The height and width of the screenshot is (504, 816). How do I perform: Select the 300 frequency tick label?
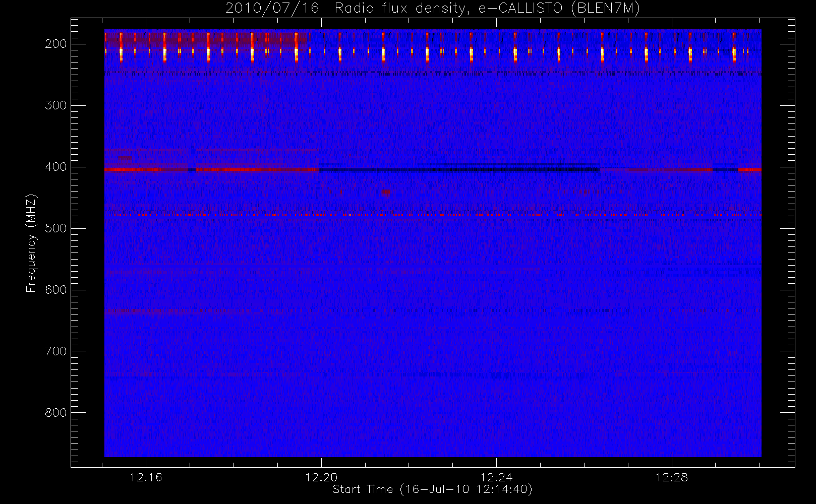point(56,105)
